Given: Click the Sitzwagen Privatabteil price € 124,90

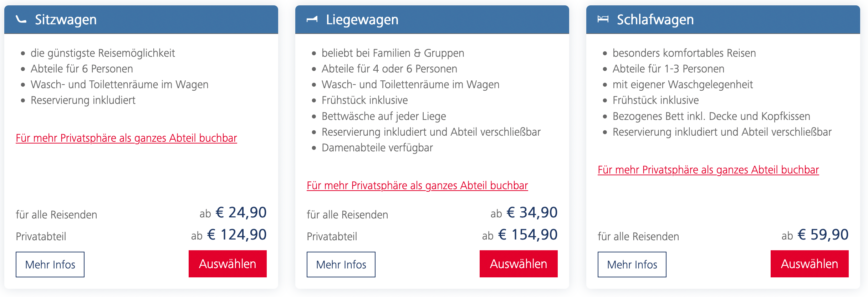Looking at the screenshot, I should [237, 235].
